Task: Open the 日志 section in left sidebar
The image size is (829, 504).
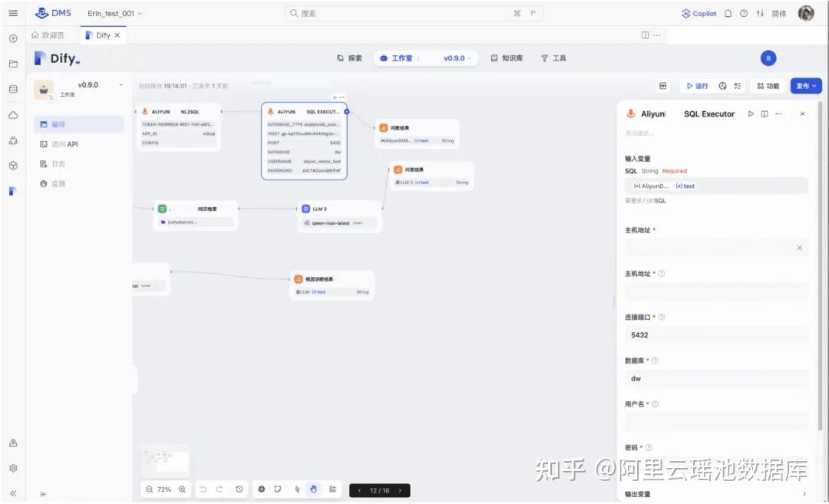Action: click(x=55, y=163)
